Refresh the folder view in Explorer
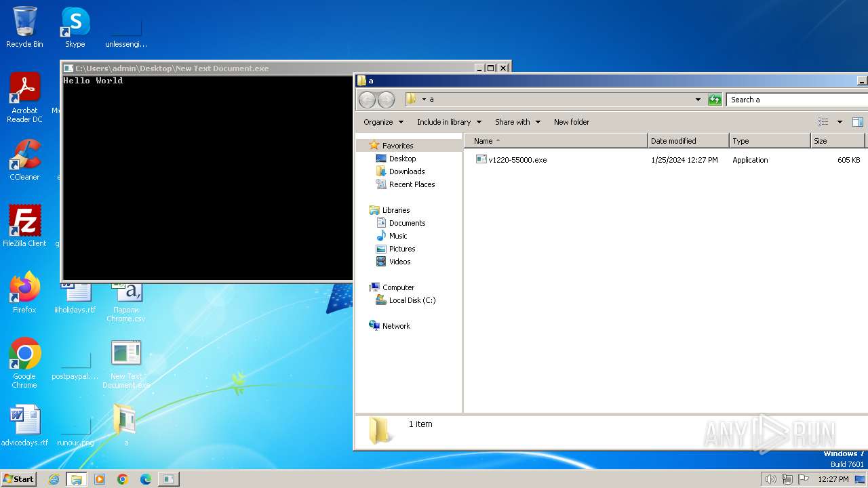This screenshot has width=868, height=488. [715, 100]
